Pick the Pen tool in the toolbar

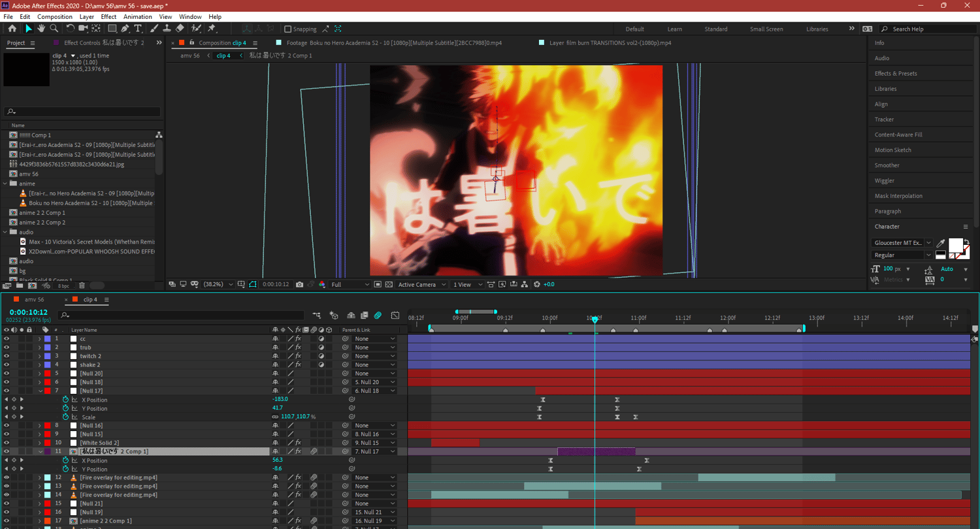pos(125,29)
